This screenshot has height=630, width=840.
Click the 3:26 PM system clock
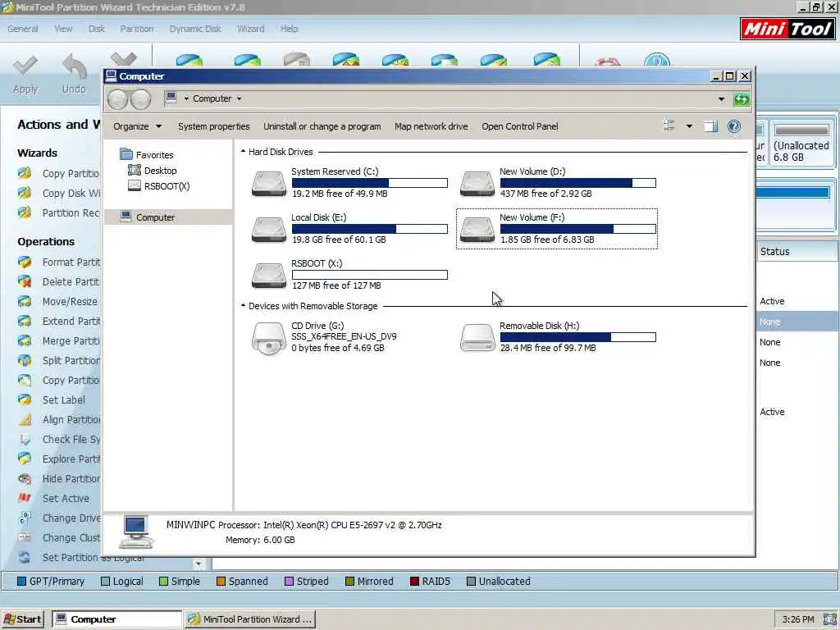coord(797,620)
